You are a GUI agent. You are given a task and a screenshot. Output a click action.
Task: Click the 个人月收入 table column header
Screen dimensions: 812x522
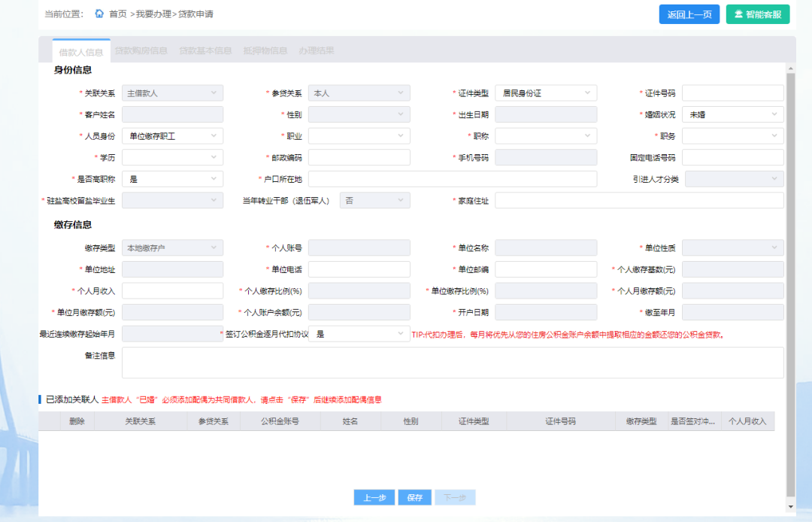tap(747, 421)
